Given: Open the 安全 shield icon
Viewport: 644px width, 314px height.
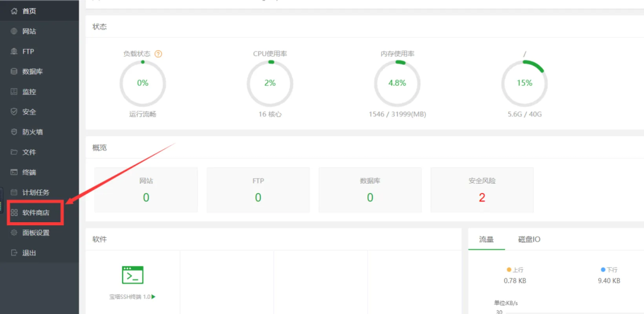Looking at the screenshot, I should click(14, 112).
